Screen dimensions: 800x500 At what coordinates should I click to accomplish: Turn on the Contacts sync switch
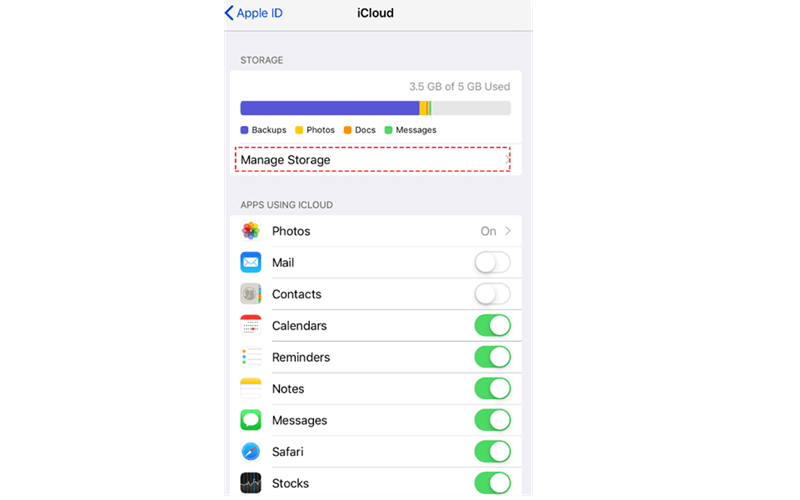coord(492,294)
